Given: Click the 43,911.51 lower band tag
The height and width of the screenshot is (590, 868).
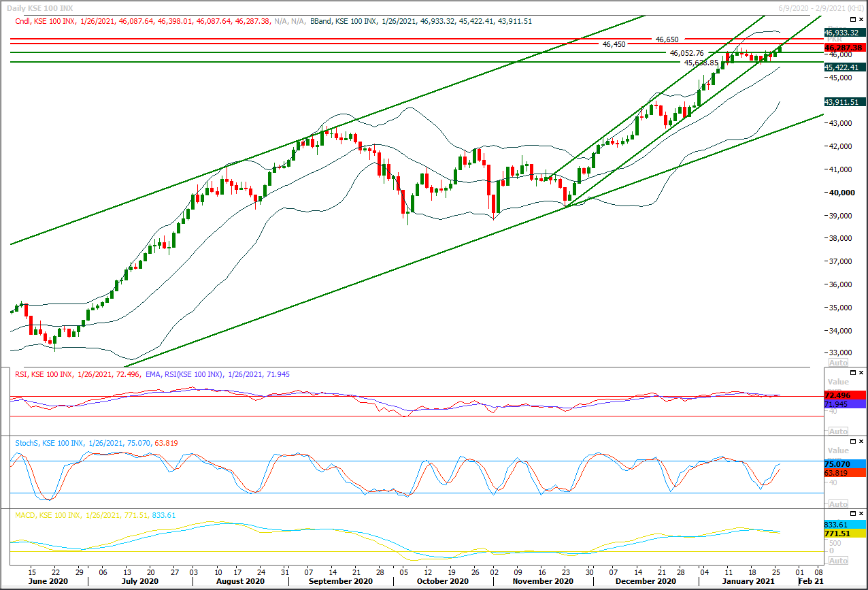Looking at the screenshot, I should coord(844,102).
